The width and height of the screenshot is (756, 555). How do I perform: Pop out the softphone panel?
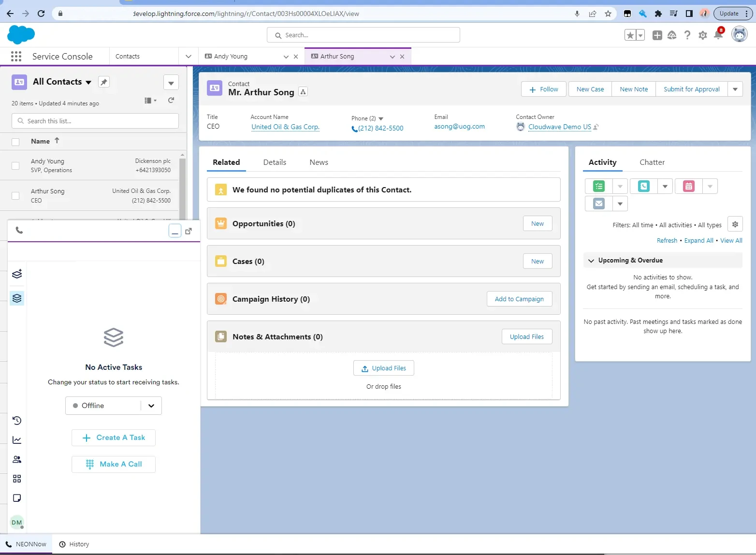click(189, 231)
